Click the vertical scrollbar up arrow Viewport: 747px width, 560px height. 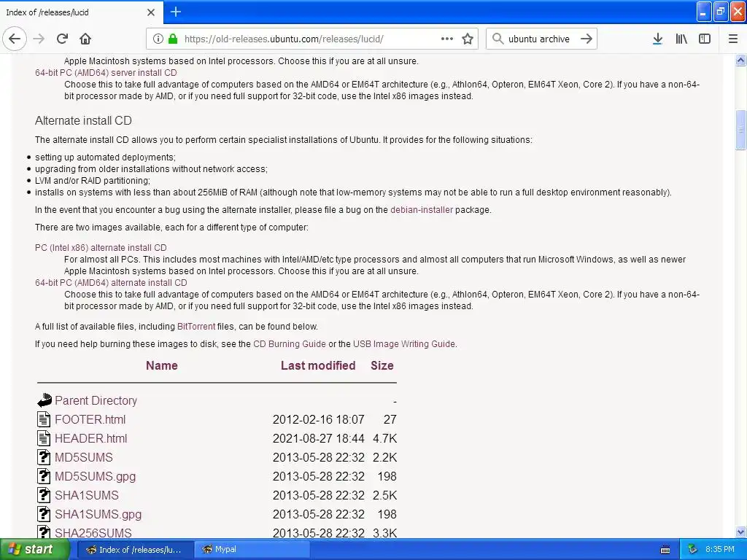(x=740, y=60)
